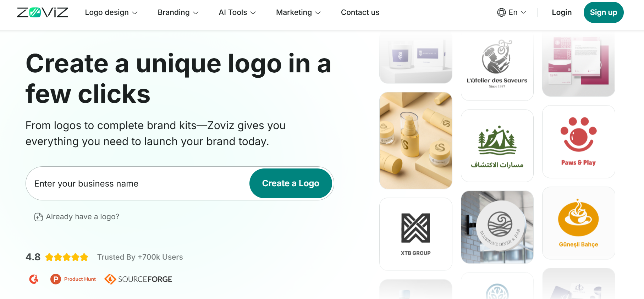This screenshot has width=644, height=299.
Task: Click the Zoviz logo in header
Action: coord(43,12)
